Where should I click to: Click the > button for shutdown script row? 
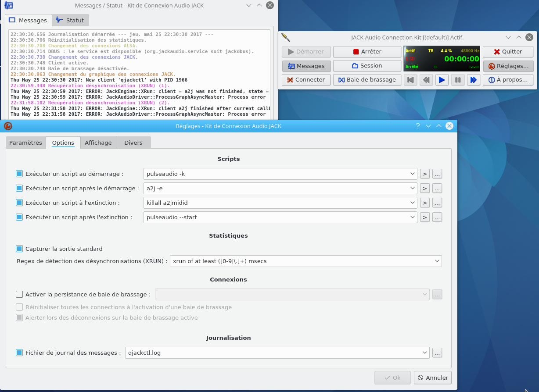pos(424,203)
